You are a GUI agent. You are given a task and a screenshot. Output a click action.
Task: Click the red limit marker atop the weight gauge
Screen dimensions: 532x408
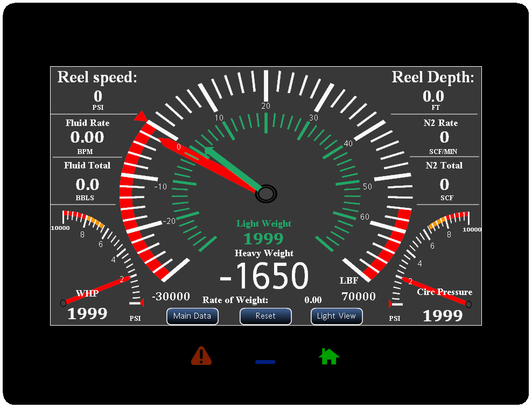click(x=140, y=116)
